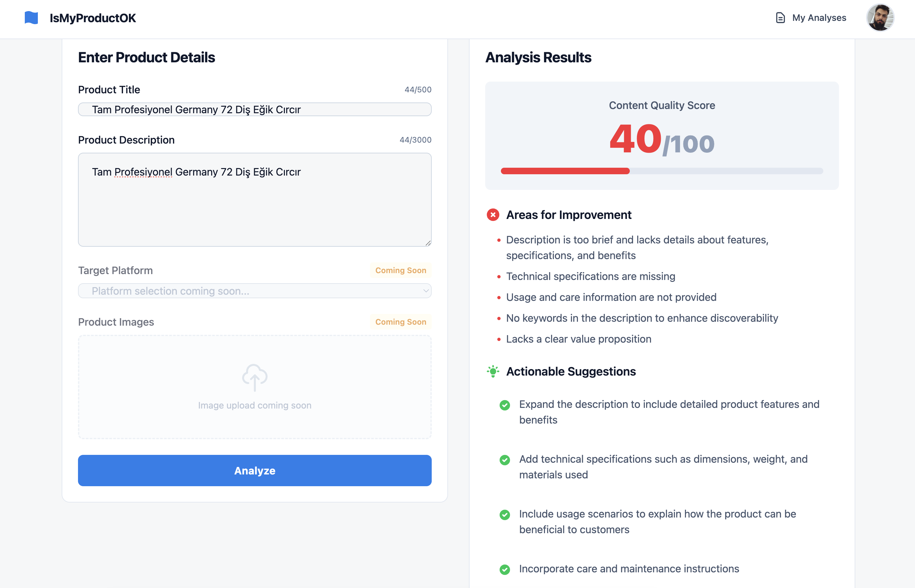
Task: Click the checkmark next to expand description suggestion
Action: coord(504,405)
